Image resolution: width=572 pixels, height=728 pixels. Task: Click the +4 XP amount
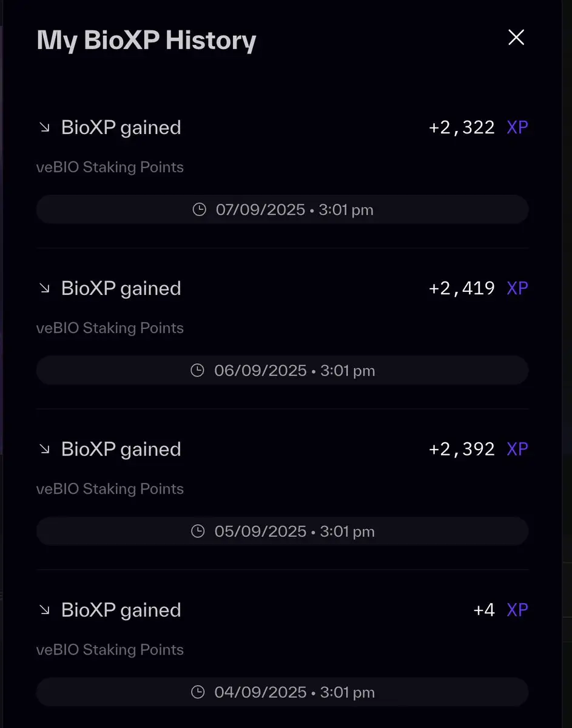tap(500, 610)
